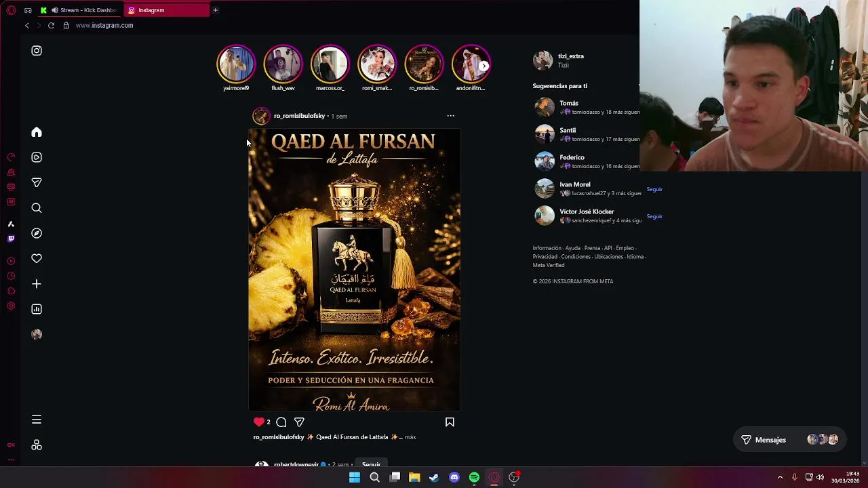The image size is (868, 488).
Task: Open Opera sidebar settings gear
Action: [x=11, y=306]
